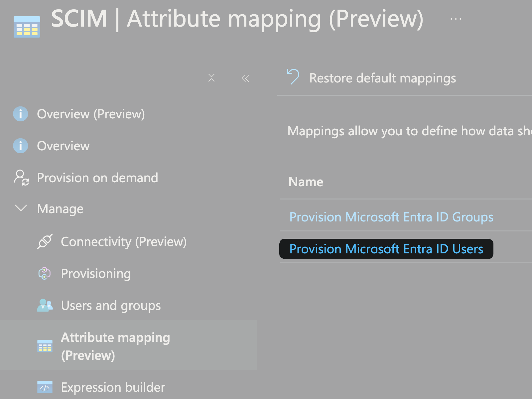The image size is (532, 399).
Task: Open Provision on demand
Action: 97,178
